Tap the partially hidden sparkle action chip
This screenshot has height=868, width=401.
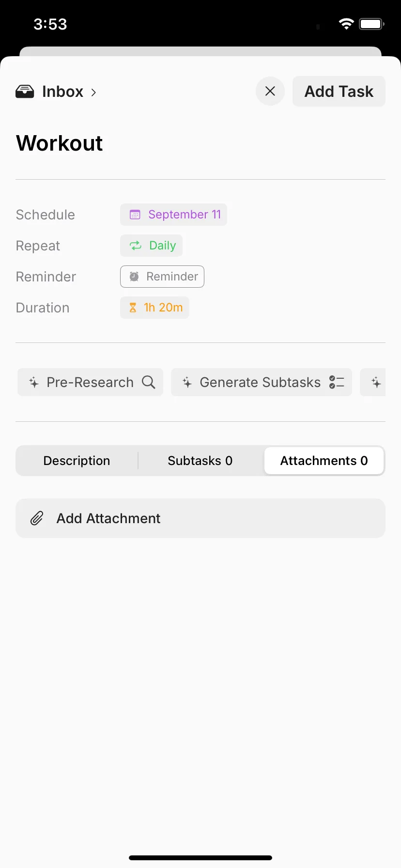pyautogui.click(x=373, y=382)
